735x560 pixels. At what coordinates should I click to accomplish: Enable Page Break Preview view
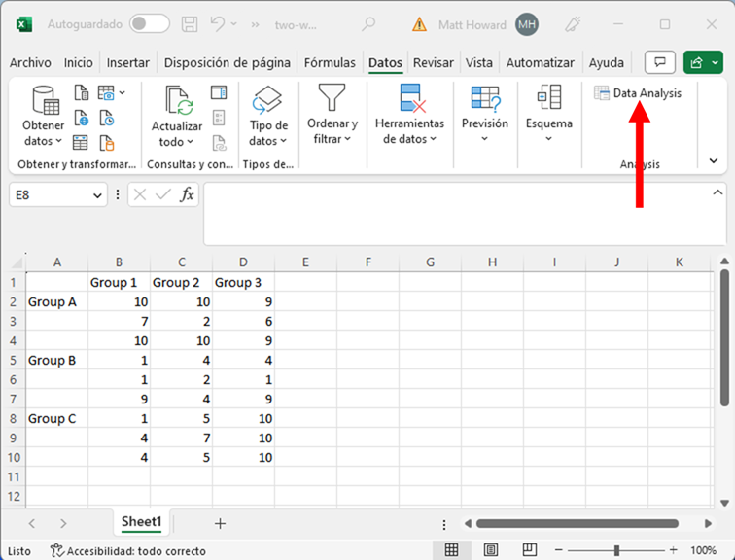(531, 550)
